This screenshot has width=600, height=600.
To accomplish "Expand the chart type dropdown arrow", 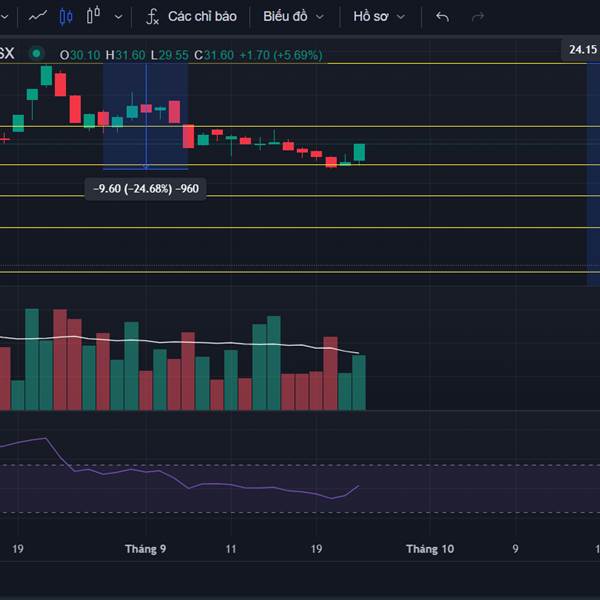I will pyautogui.click(x=120, y=17).
